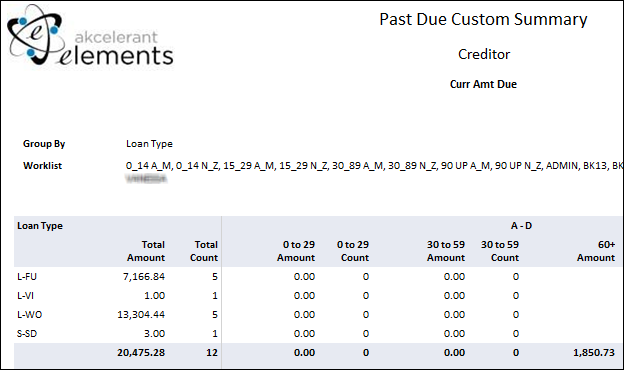624x370 pixels.
Task: Select the Loan Type group-by value
Action: (149, 144)
